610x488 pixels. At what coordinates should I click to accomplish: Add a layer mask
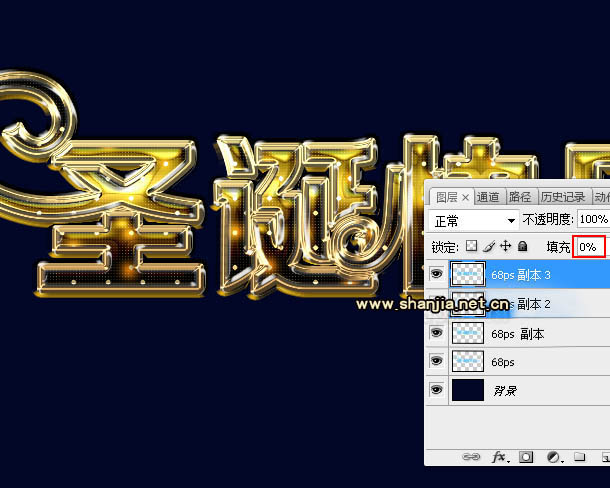526,457
